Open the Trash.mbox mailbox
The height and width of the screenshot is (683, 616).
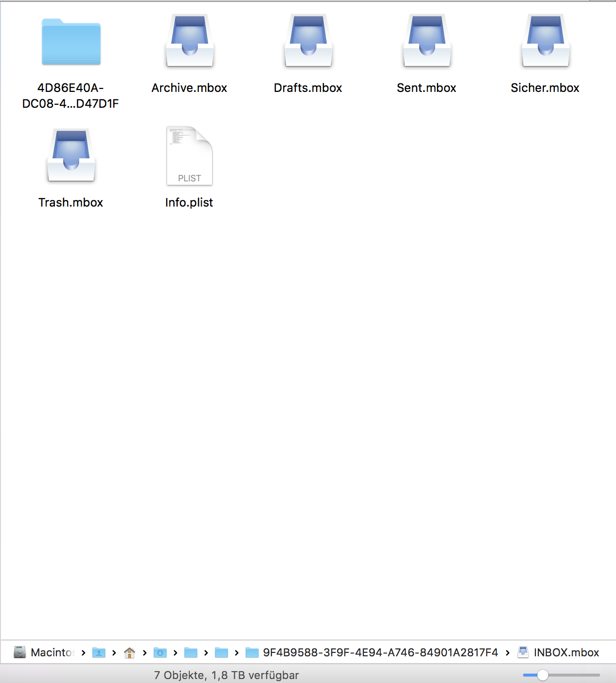click(71, 156)
